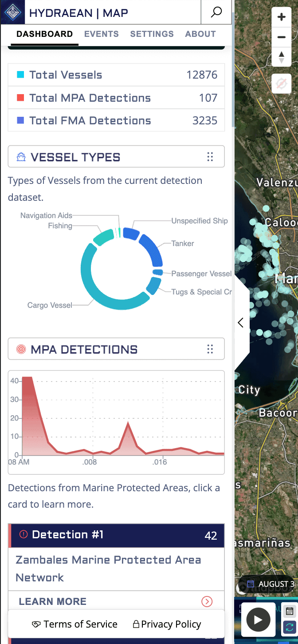Switch to the Events tab
The width and height of the screenshot is (298, 644).
[102, 34]
